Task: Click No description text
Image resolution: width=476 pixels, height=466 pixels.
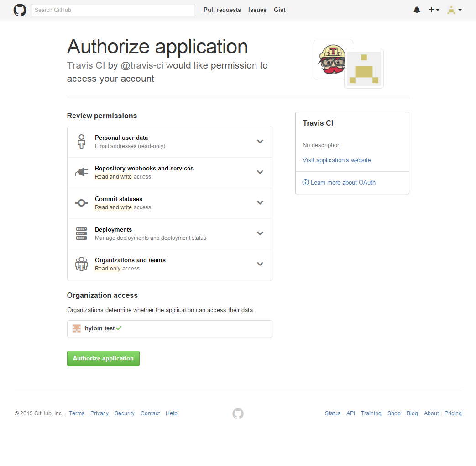Action: (321, 145)
